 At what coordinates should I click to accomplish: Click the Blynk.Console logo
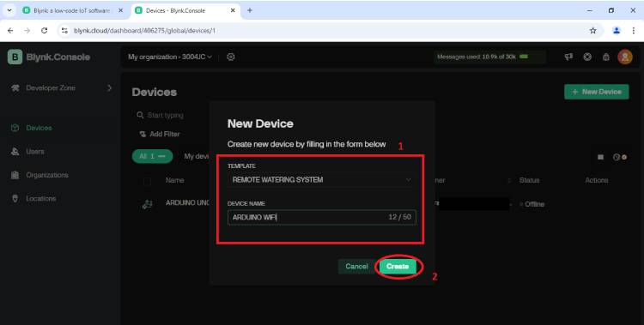[x=49, y=57]
